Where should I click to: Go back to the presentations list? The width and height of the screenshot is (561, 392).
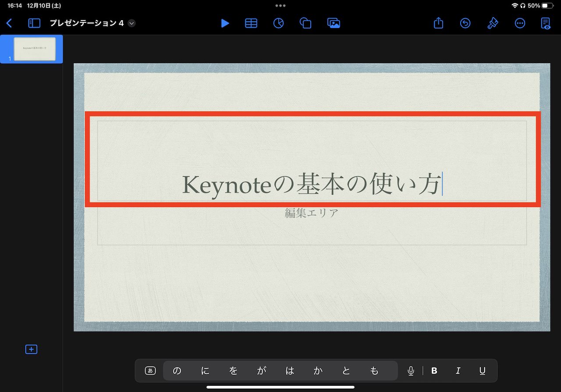(x=9, y=23)
